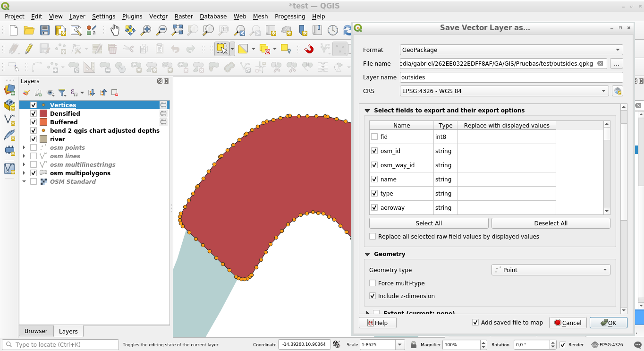Click New SpatiaLite Layer feather icon

[x=9, y=136]
